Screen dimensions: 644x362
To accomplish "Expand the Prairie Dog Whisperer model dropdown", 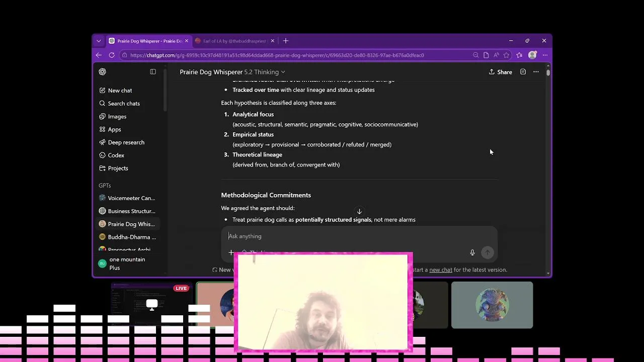I will coord(232,72).
